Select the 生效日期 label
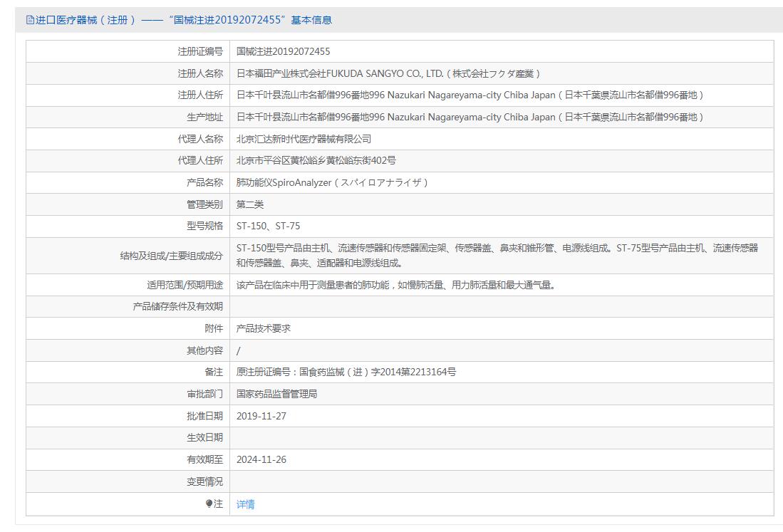 click(204, 437)
